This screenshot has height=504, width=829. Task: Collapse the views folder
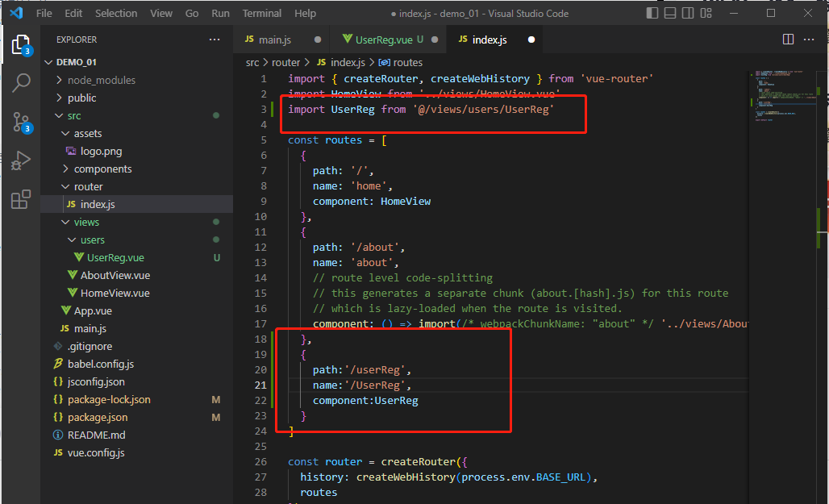click(85, 222)
